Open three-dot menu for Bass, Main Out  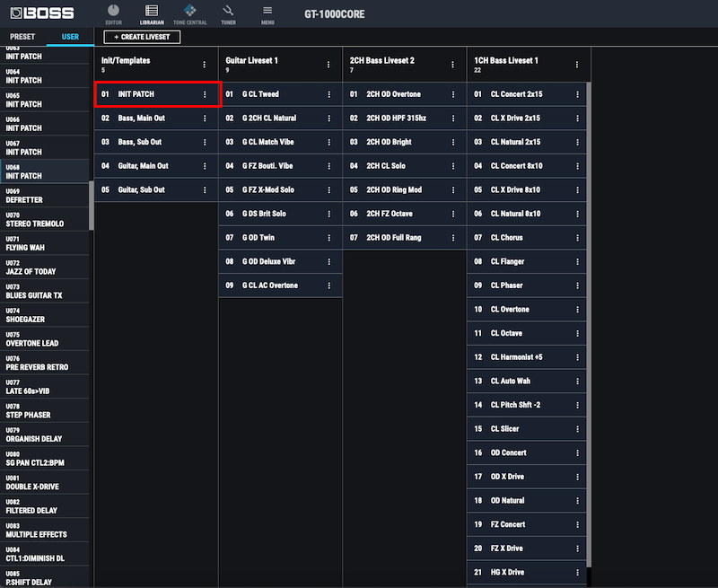coord(205,118)
